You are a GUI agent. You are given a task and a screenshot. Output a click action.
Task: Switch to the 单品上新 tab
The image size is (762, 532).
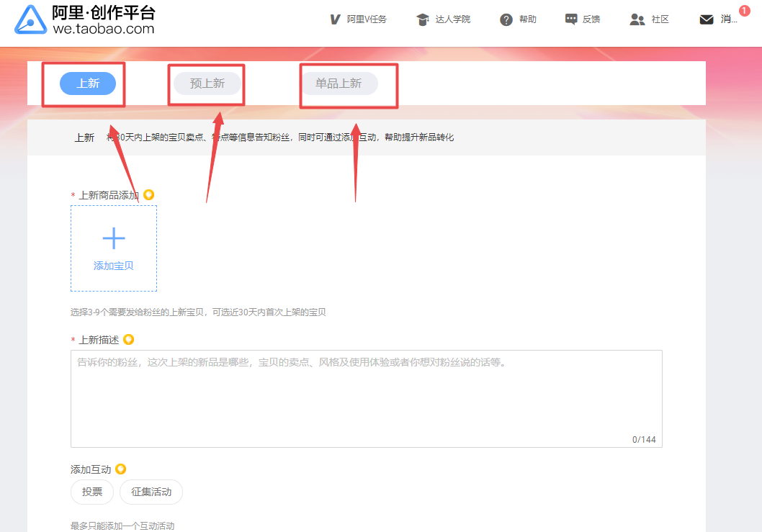[339, 84]
